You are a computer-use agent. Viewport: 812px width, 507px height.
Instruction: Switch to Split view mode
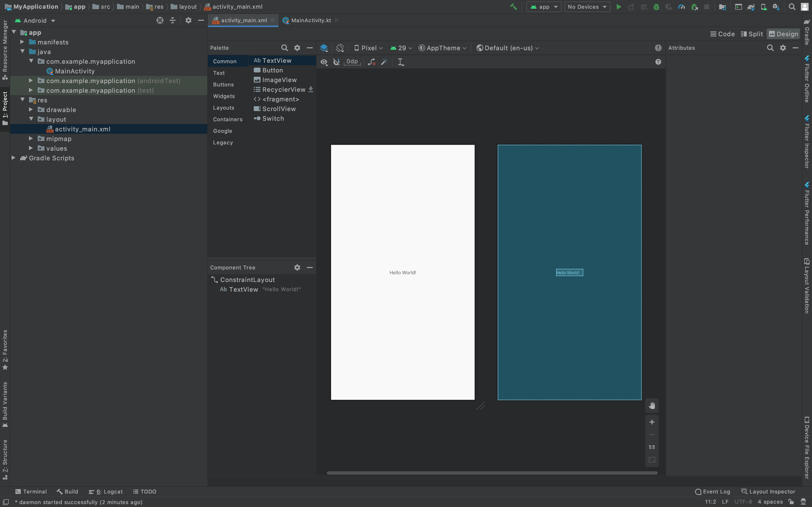(752, 34)
